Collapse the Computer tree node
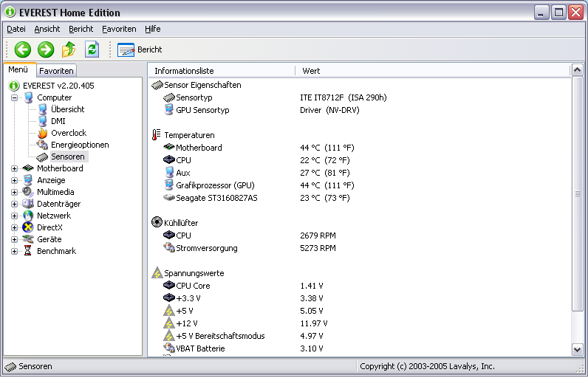The image size is (588, 378). [14, 97]
